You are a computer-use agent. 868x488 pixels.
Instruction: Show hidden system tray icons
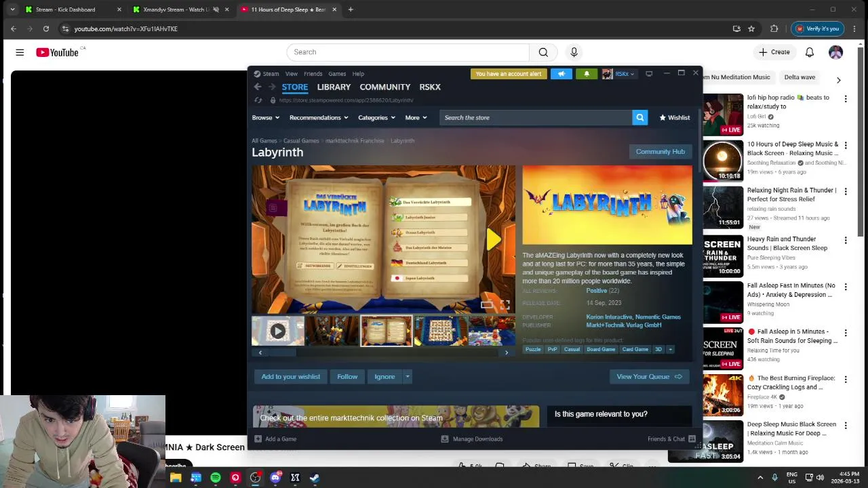point(760,478)
